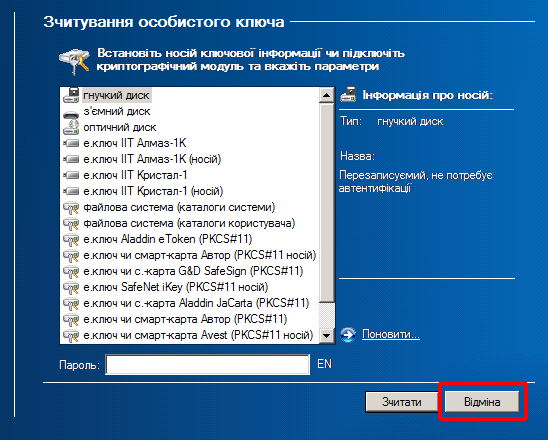Click the optical disk icon beside оптичний диск
Image resolution: width=548 pixels, height=440 pixels.
click(x=71, y=127)
